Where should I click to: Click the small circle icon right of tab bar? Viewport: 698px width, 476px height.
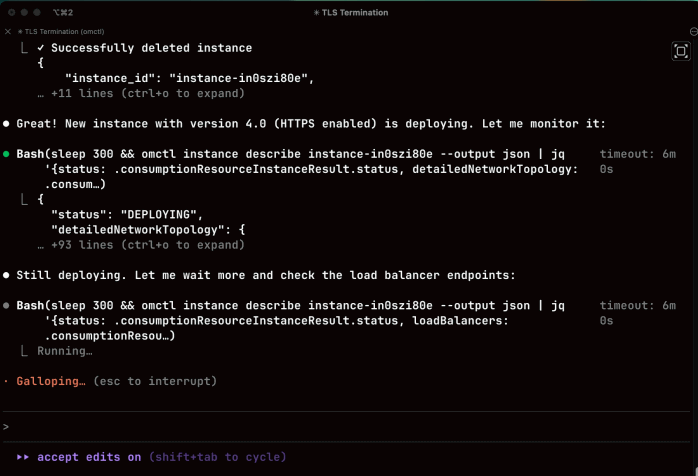click(693, 32)
